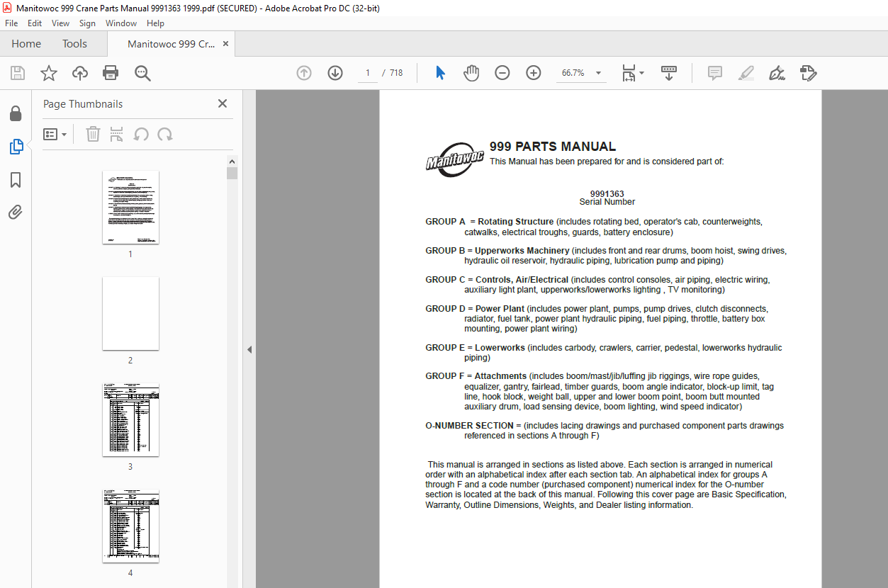Select blank page 2 thumbnail
Viewport: 888px width, 588px height.
coord(130,313)
